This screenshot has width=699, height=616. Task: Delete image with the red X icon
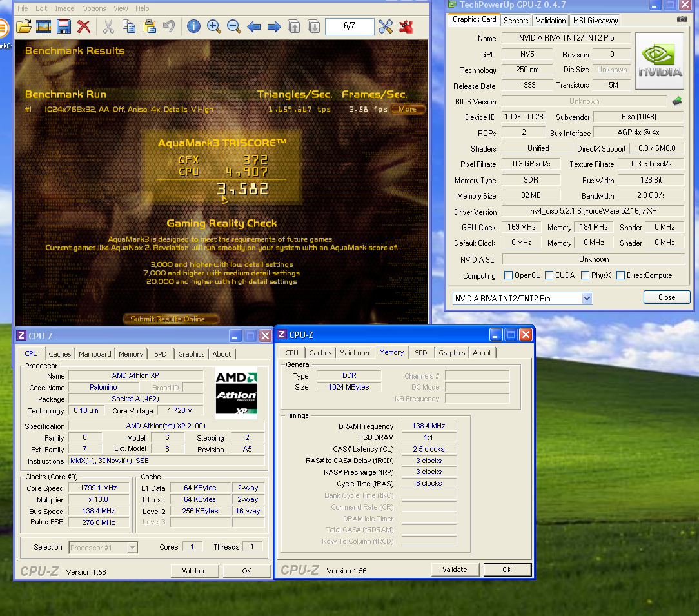click(x=84, y=26)
